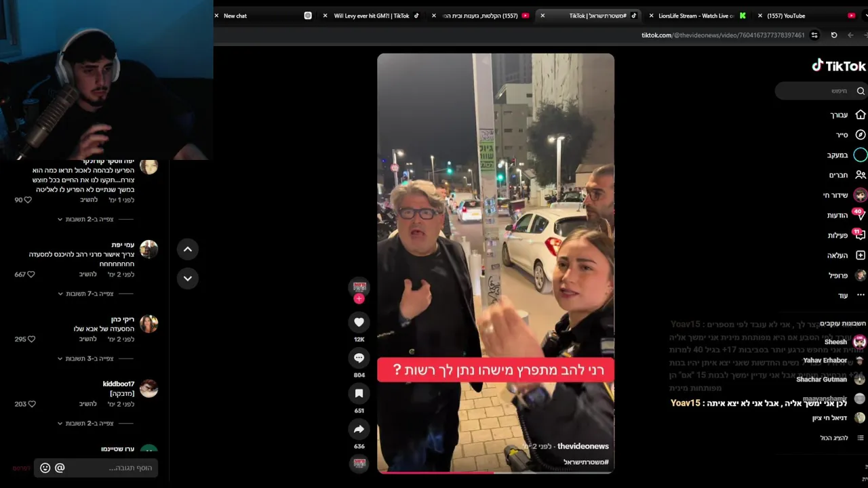Open the Following (במעקב) sidebar item
The width and height of the screenshot is (868, 488).
coord(846,155)
